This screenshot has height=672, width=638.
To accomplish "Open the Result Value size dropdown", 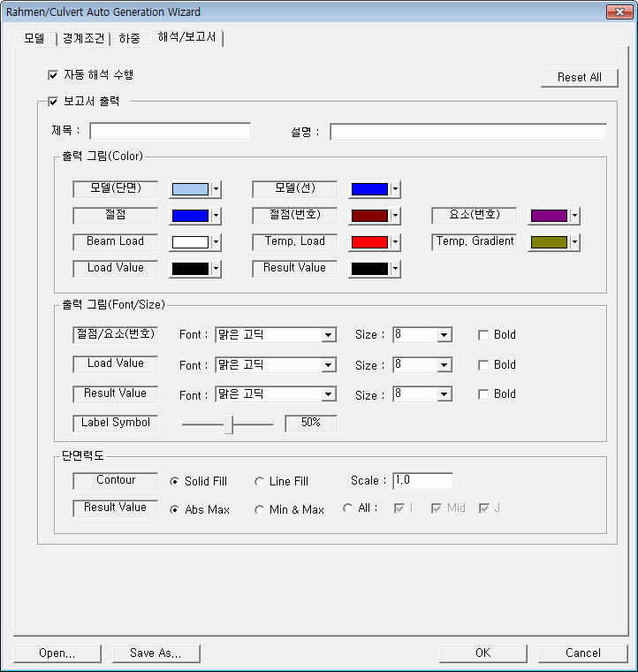I will [444, 394].
